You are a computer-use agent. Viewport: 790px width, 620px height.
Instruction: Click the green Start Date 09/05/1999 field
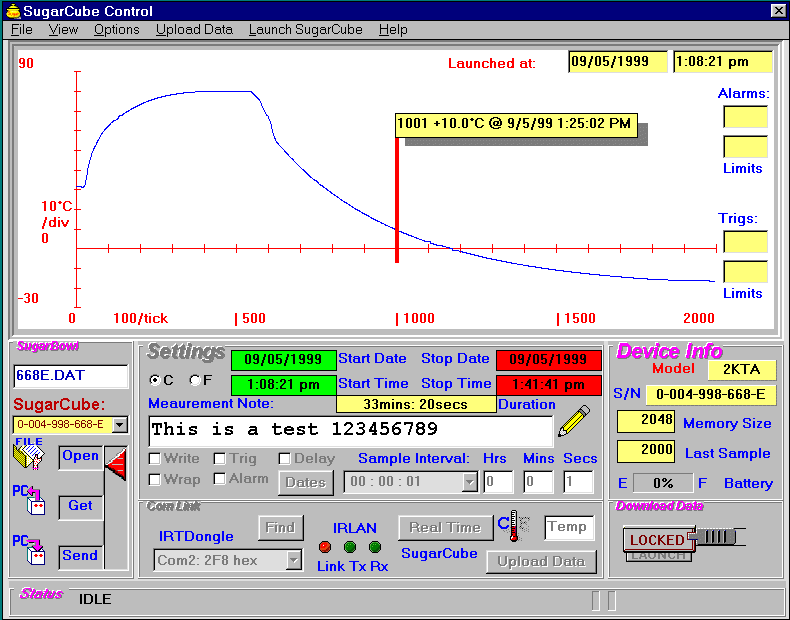click(x=284, y=360)
